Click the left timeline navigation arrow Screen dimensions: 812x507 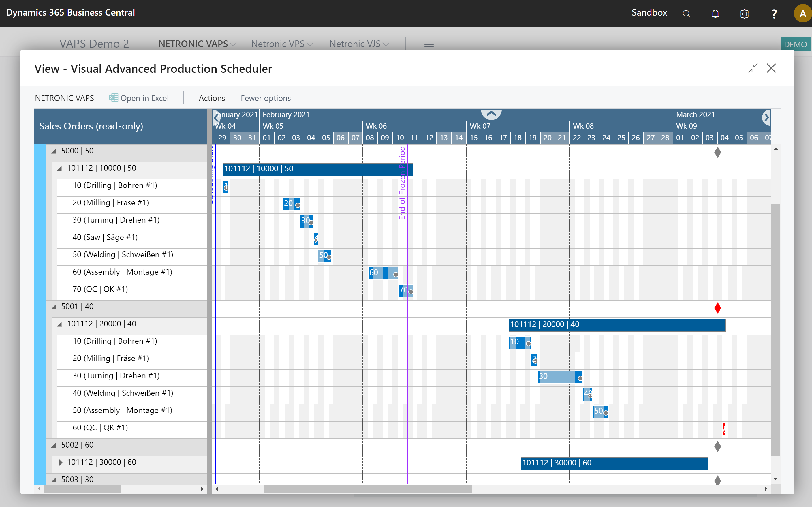216,117
